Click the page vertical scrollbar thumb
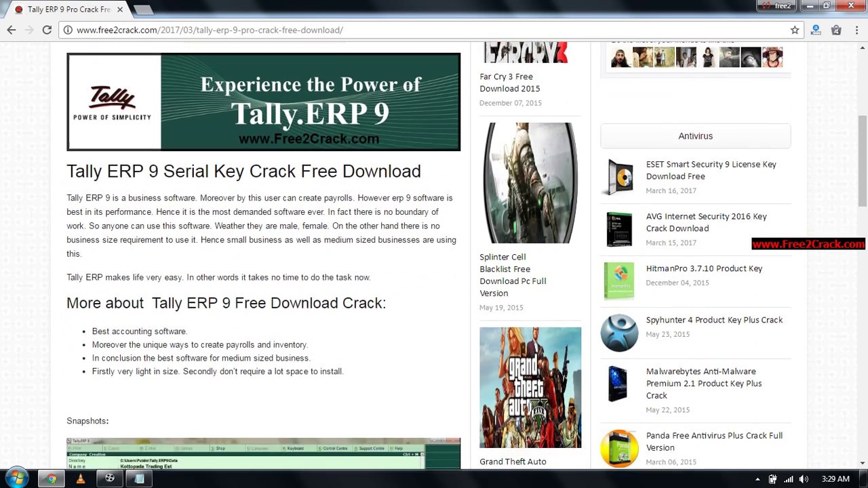 pos(863,161)
